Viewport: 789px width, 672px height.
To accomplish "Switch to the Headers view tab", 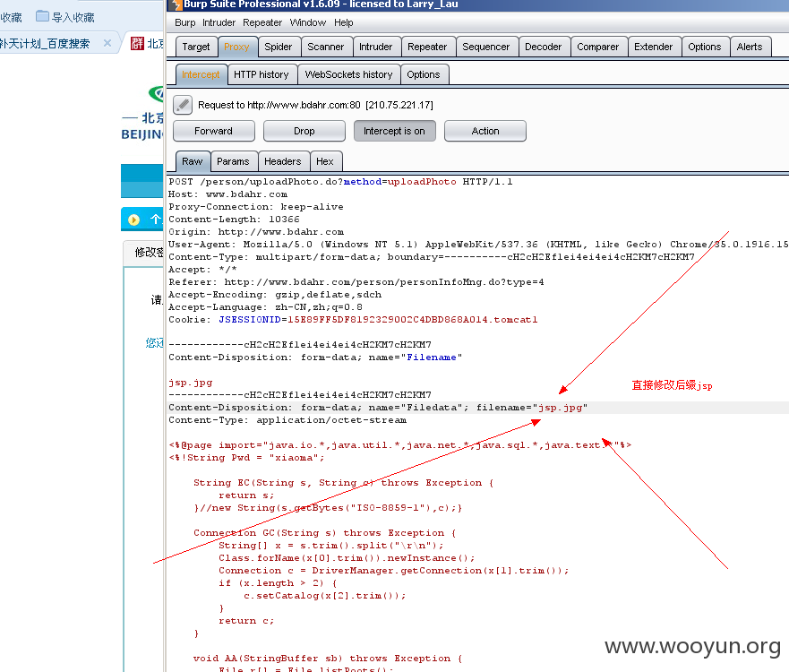I will [283, 161].
